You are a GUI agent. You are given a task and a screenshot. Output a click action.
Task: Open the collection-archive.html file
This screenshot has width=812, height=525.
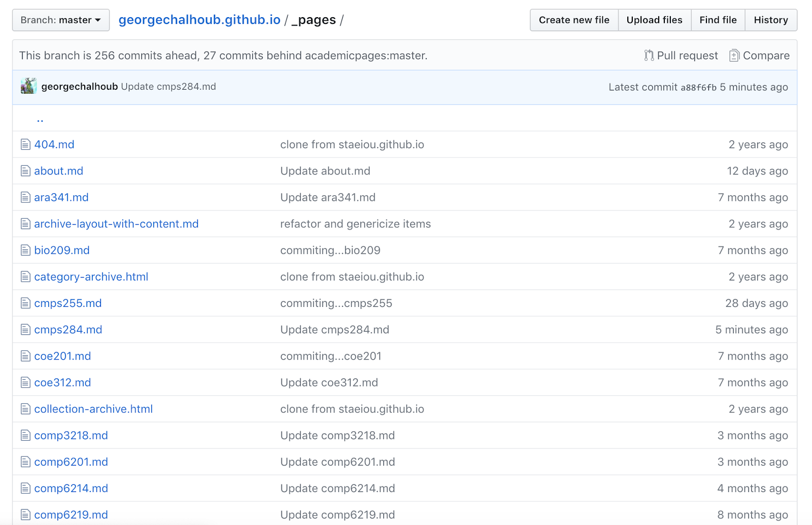(93, 409)
